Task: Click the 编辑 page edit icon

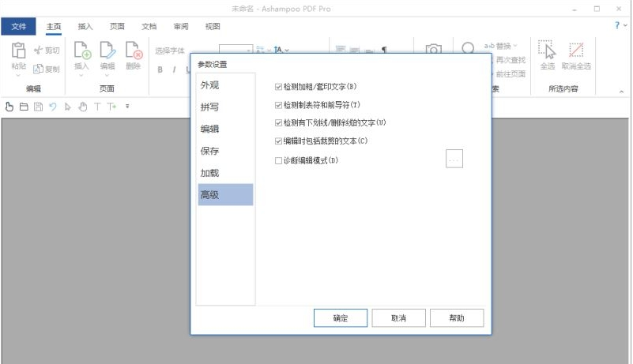Action: pos(107,51)
